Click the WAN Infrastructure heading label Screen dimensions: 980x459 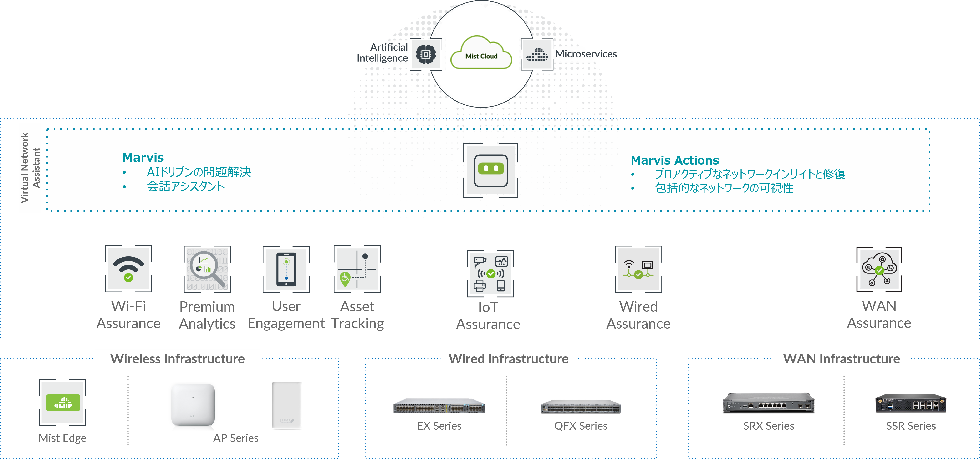841,359
